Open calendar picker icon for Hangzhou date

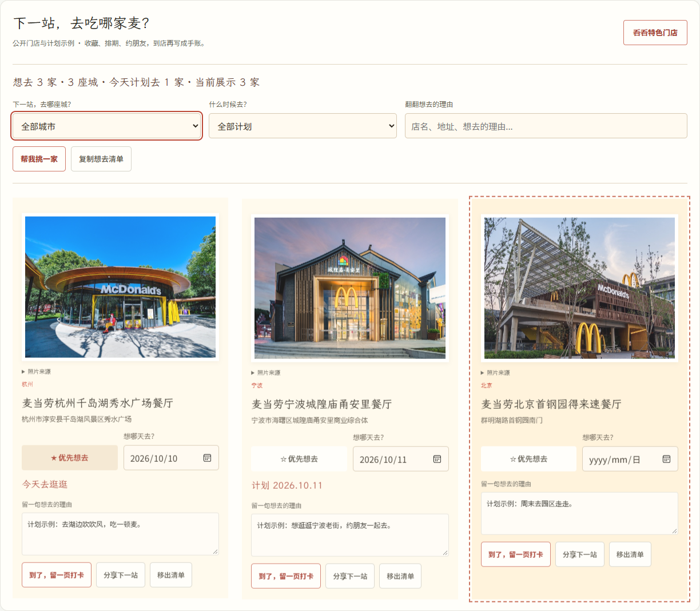[x=208, y=458]
